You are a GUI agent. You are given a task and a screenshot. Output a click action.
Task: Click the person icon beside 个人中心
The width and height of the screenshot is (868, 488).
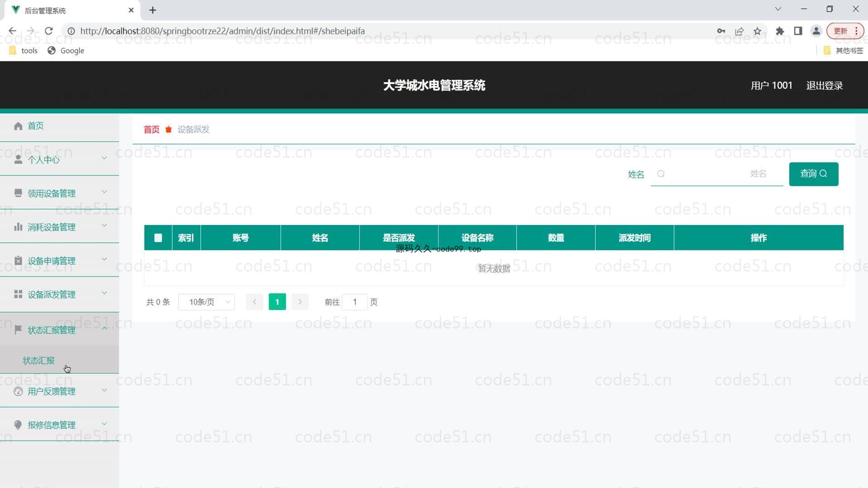[x=18, y=160]
